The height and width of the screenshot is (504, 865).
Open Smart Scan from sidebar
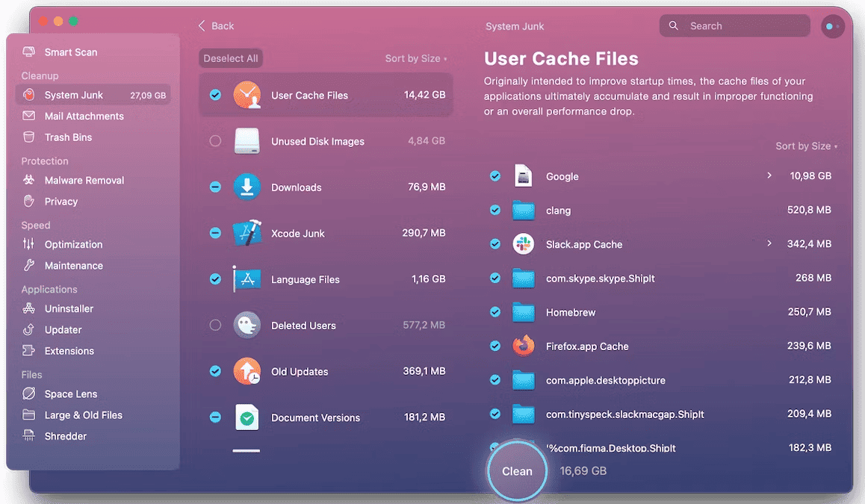71,52
